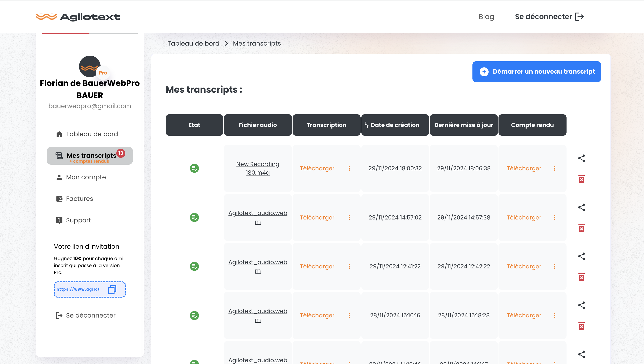Click the invitation link field
Viewport: 644px width, 364px height.
(x=90, y=289)
